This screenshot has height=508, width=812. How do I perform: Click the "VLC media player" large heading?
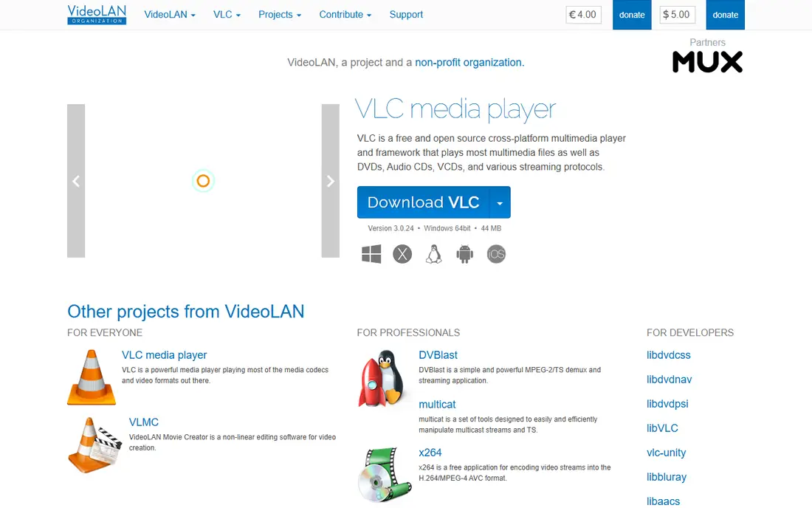[x=455, y=109]
